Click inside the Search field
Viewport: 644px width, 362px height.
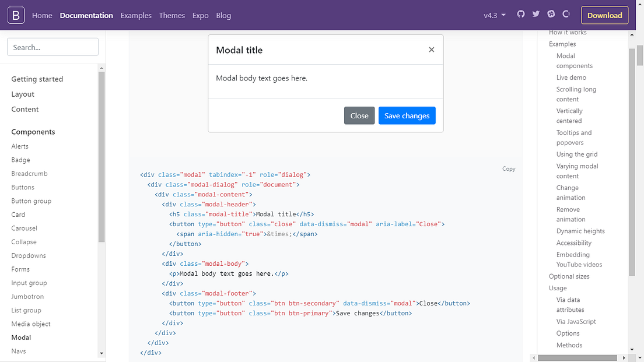coord(52,47)
